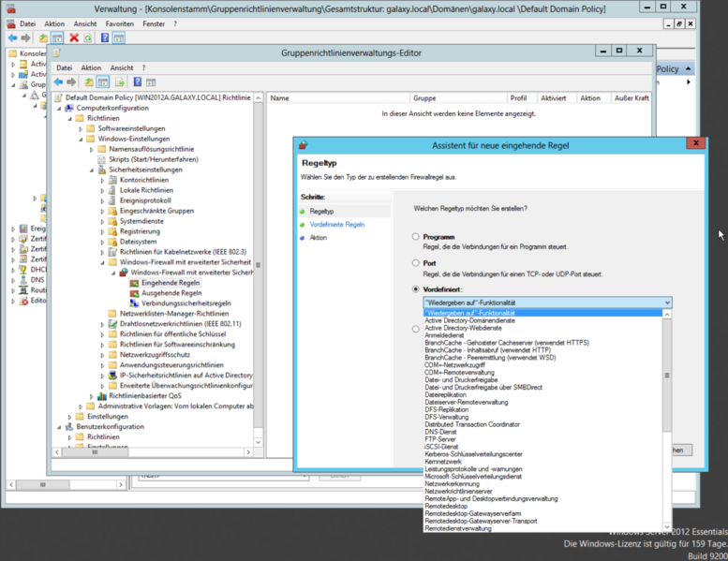Select the Port rule type radio button
728x561 pixels.
pyautogui.click(x=416, y=263)
